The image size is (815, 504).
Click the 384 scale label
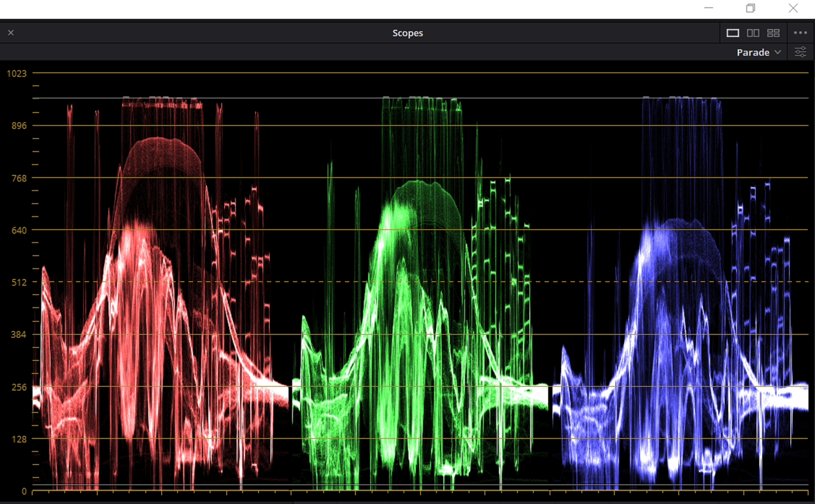pyautogui.click(x=20, y=334)
